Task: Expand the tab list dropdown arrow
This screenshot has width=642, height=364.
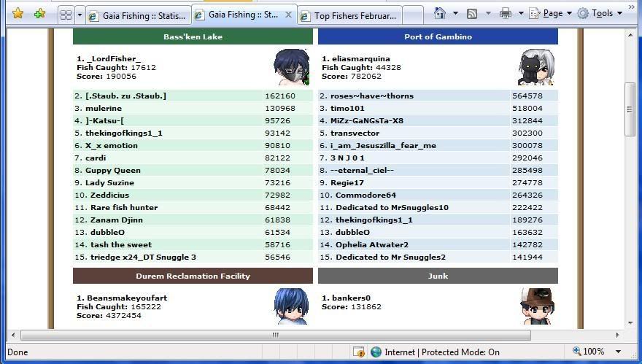Action: [80, 15]
